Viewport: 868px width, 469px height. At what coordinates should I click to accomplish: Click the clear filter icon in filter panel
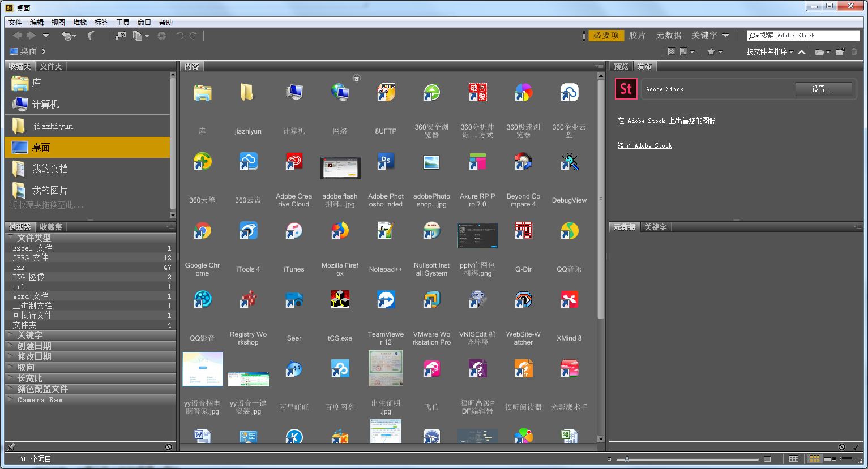169,447
